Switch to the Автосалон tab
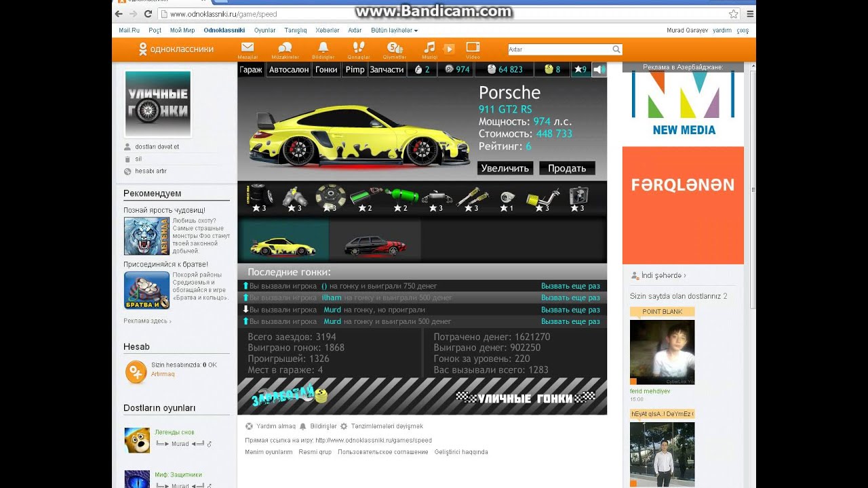 tap(289, 69)
